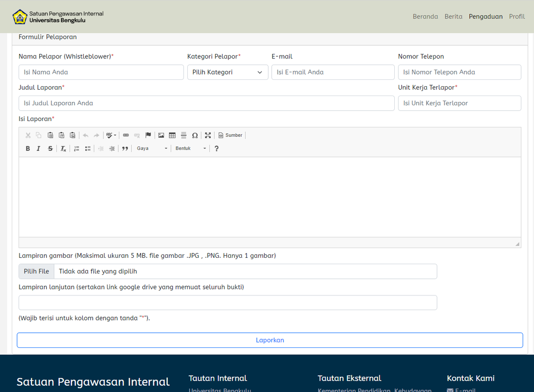Open special character omega icon

195,135
